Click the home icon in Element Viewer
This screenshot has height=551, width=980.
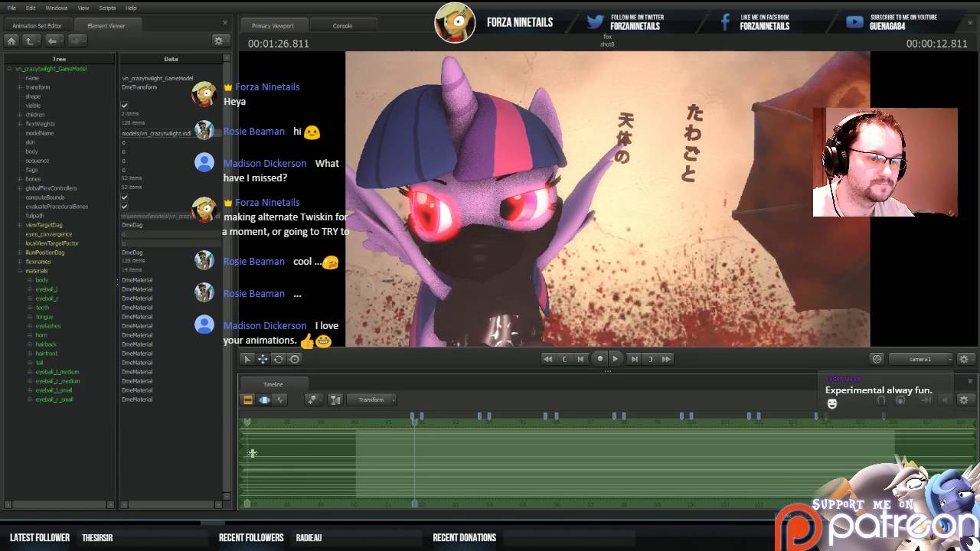coord(11,41)
